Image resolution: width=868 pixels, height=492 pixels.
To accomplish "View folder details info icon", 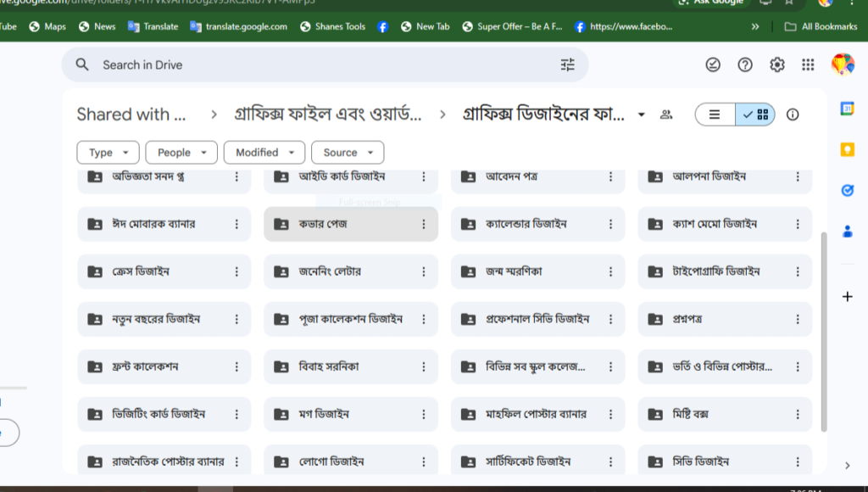I will point(793,115).
